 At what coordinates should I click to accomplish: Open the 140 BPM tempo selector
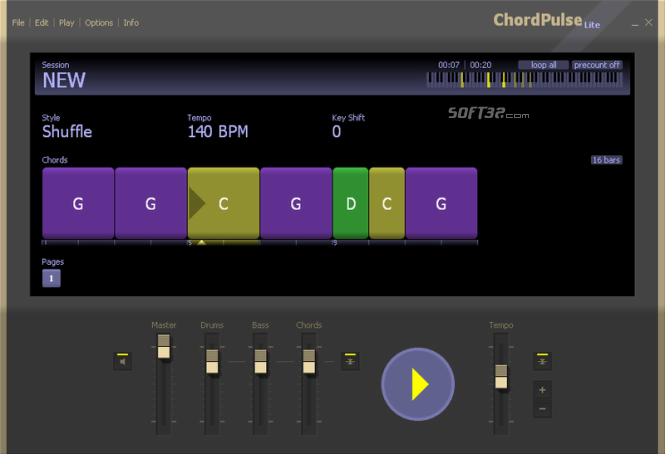[217, 132]
